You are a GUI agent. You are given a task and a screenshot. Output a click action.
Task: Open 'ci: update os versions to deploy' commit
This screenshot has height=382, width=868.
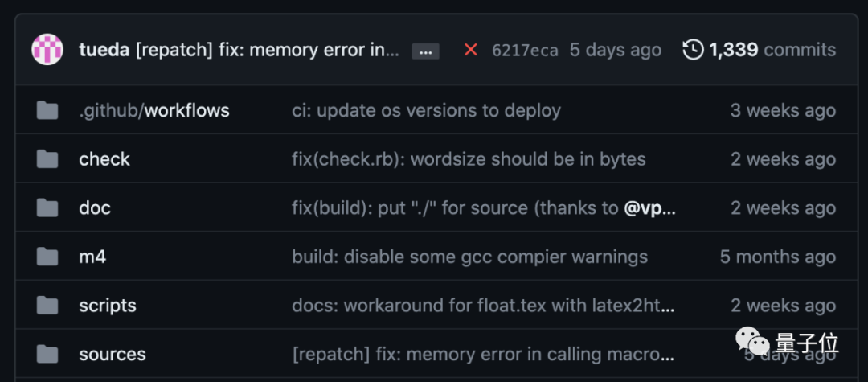pos(426,110)
